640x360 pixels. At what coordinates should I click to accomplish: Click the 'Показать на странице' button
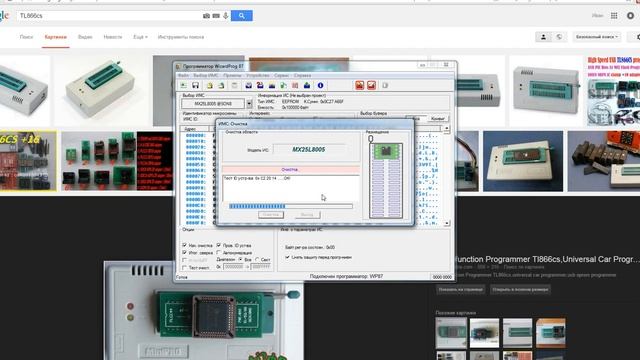pos(460,289)
